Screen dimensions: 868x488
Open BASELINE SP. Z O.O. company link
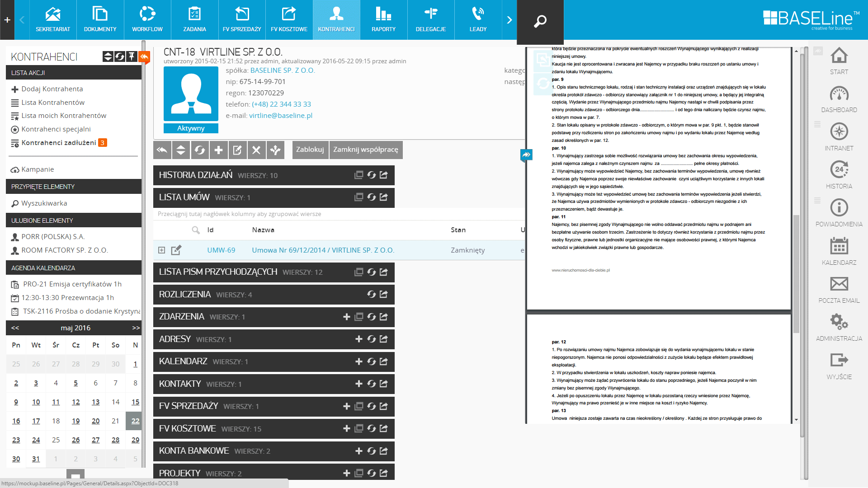pos(283,70)
